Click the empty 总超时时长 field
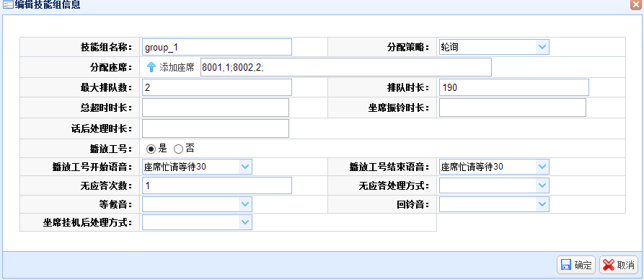 216,108
